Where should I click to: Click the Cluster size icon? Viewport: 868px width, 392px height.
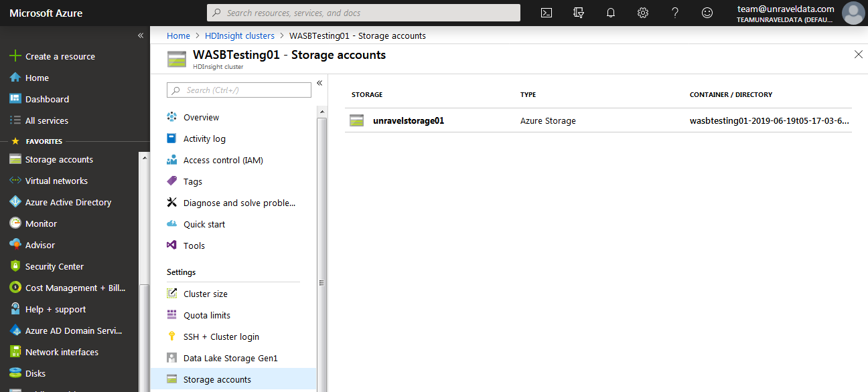pos(172,294)
